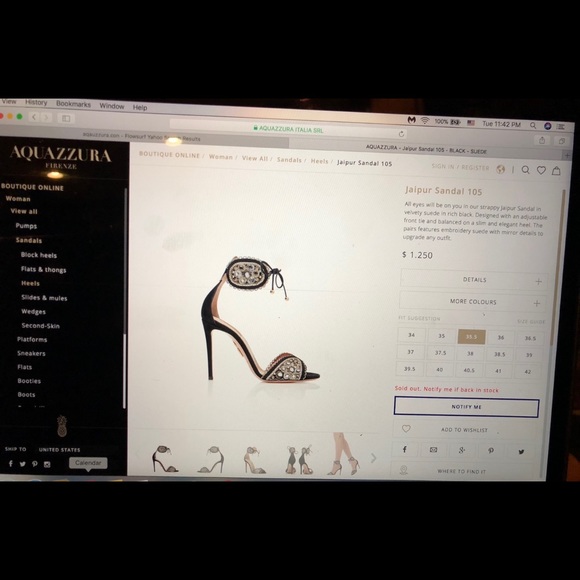Image resolution: width=580 pixels, height=580 pixels.
Task: Click Aquazzura Firenze logo
Action: [x=61, y=157]
